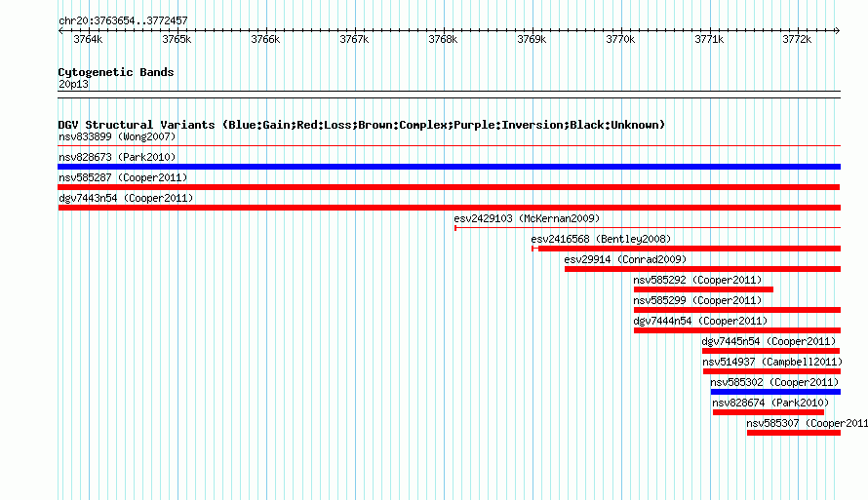Screen dimensions: 868x500
Task: Click the 3772k ruler tick label
Action: pyautogui.click(x=797, y=39)
